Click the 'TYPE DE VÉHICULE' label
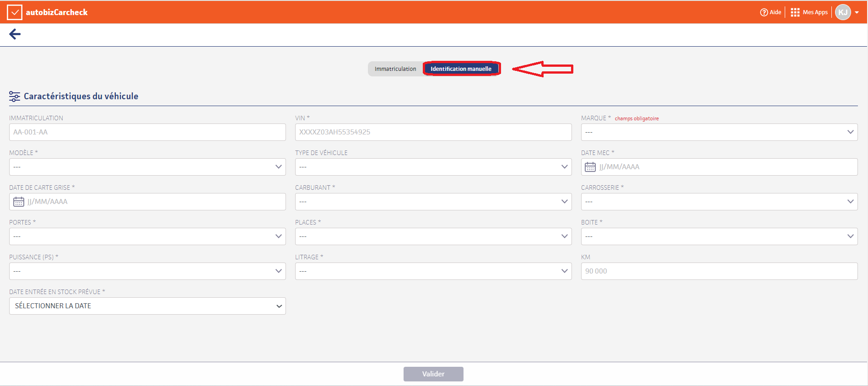 click(321, 153)
